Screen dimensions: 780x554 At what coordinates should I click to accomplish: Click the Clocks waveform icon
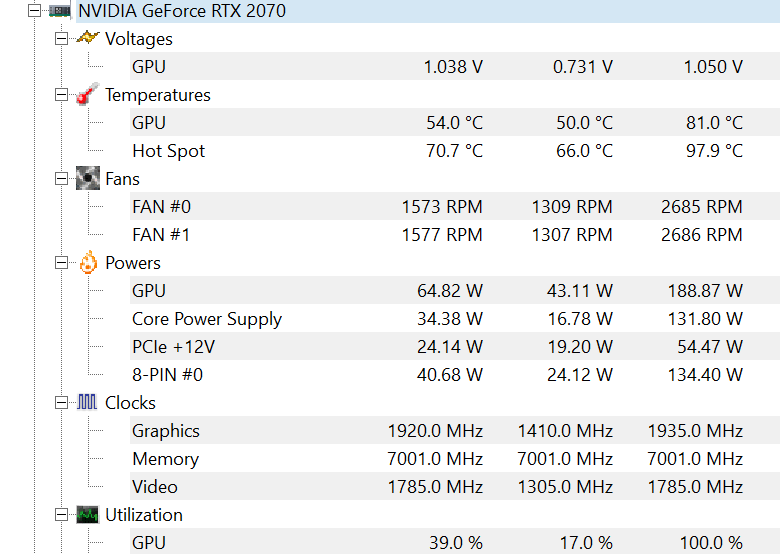coord(87,402)
